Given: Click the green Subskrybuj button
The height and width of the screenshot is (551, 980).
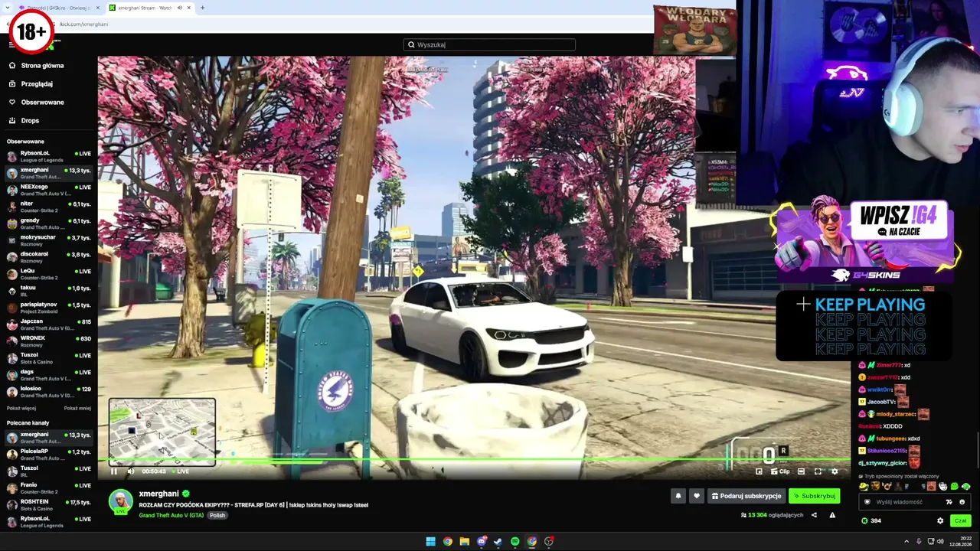Looking at the screenshot, I should tap(814, 496).
